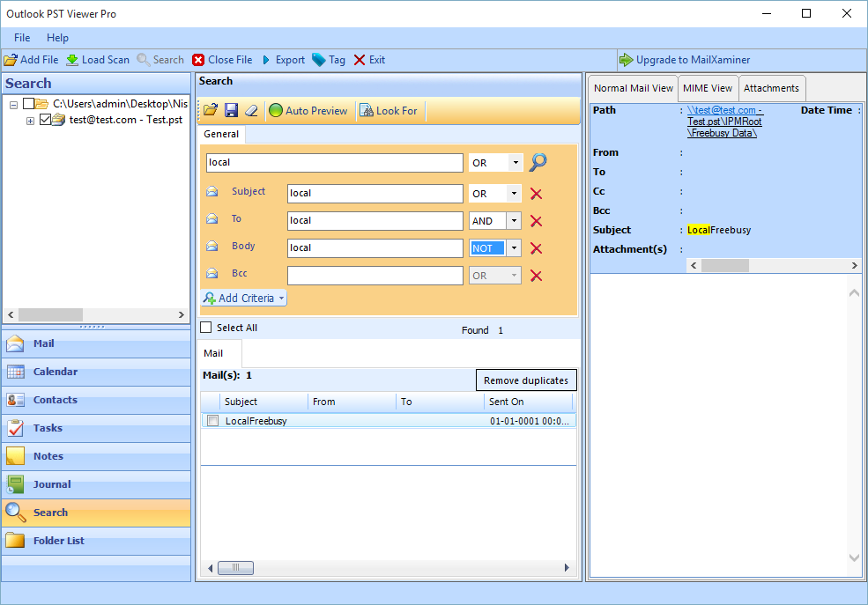Uncheck the test@test.com - Test.pst checkbox
The height and width of the screenshot is (605, 868).
[x=46, y=120]
